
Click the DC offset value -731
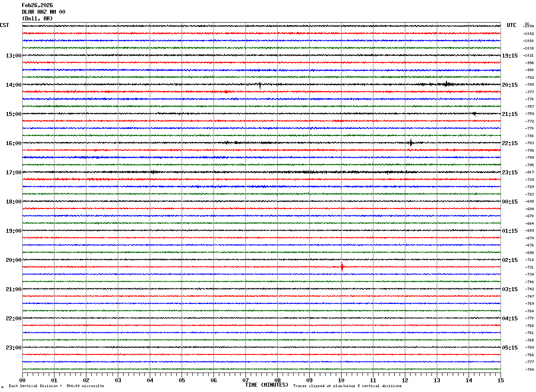pyautogui.click(x=529, y=267)
